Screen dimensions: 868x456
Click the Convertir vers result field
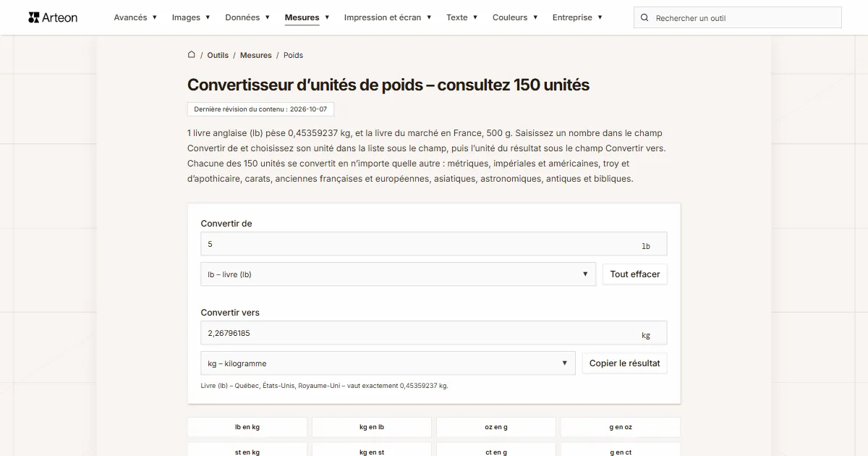point(434,333)
